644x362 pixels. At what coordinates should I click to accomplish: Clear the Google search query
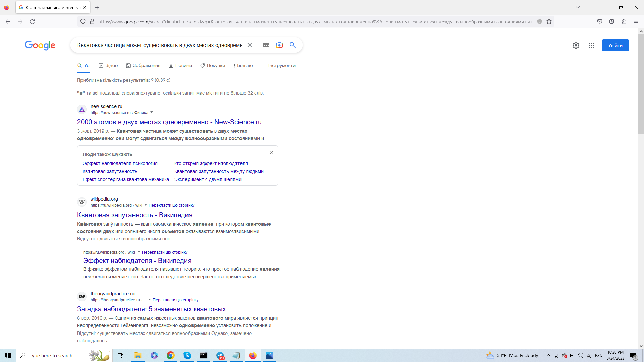pos(250,45)
